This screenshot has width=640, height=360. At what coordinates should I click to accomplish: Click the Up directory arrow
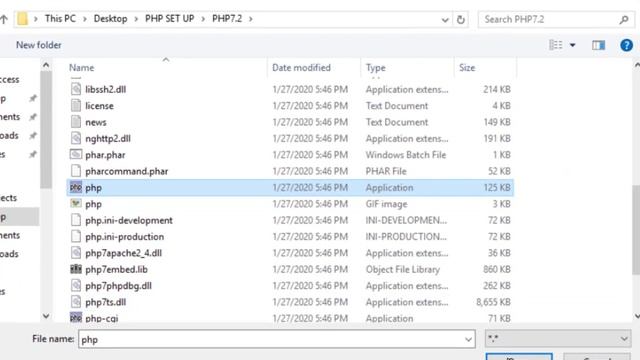(x=4, y=19)
